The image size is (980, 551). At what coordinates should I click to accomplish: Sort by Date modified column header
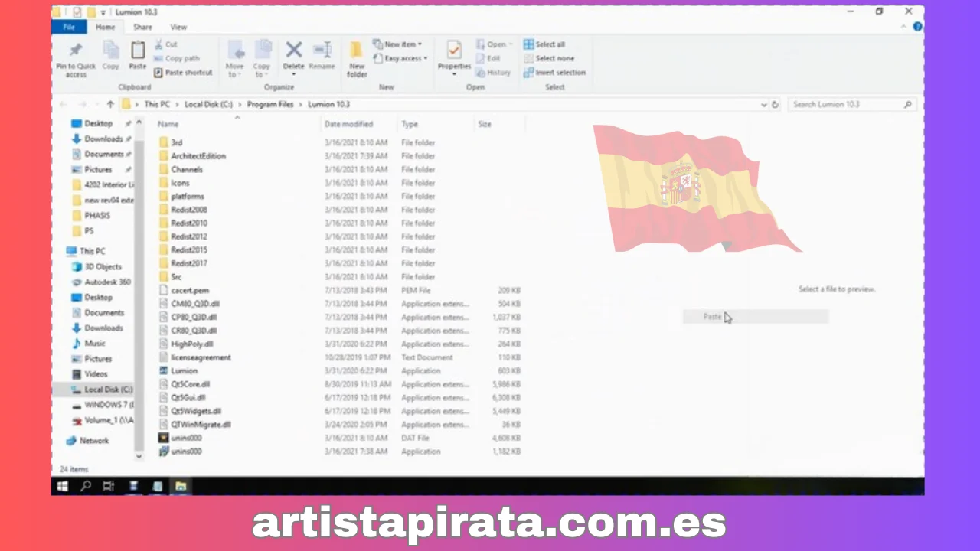coord(348,124)
